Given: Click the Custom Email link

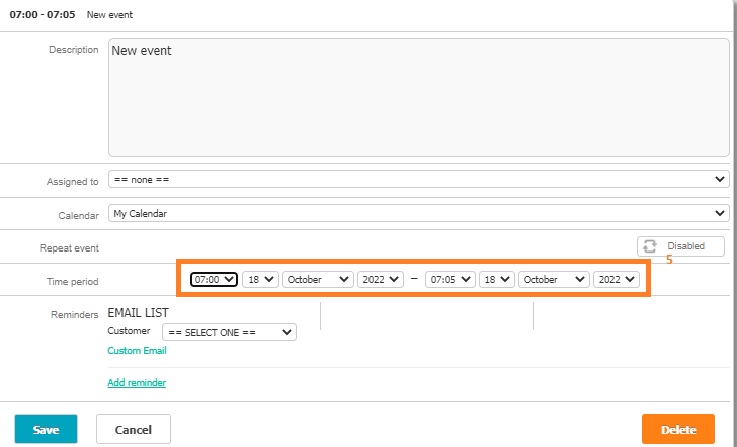Looking at the screenshot, I should click(x=137, y=351).
